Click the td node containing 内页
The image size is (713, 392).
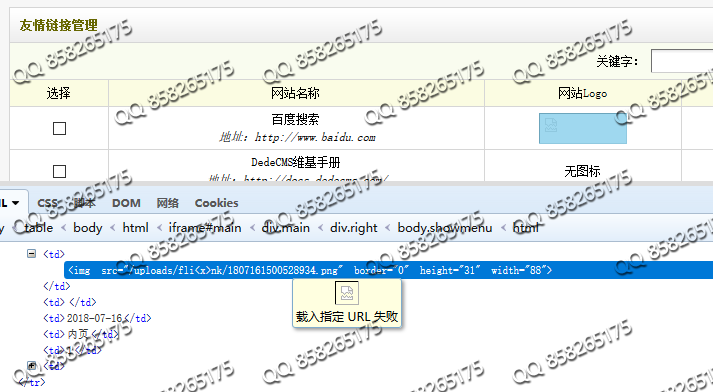(x=81, y=334)
